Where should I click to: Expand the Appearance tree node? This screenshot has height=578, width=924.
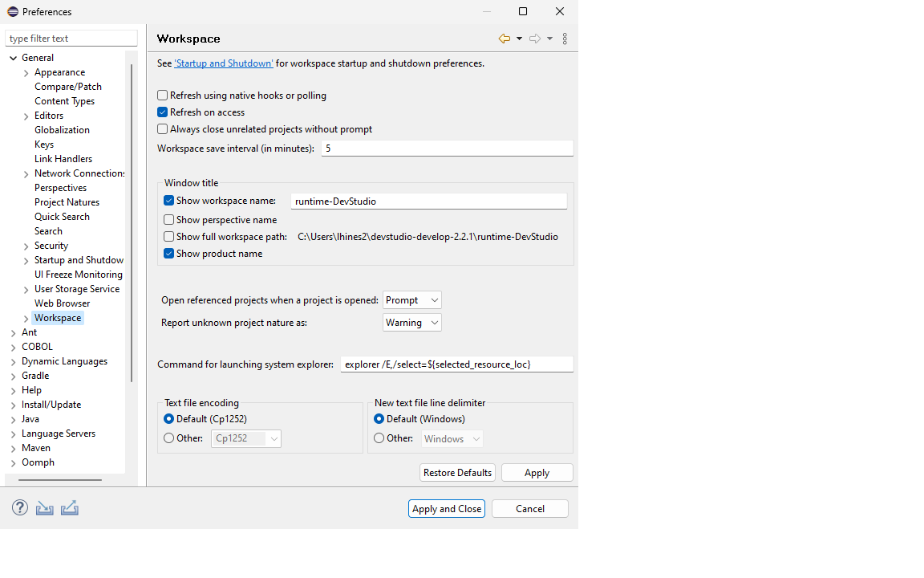[x=26, y=72]
